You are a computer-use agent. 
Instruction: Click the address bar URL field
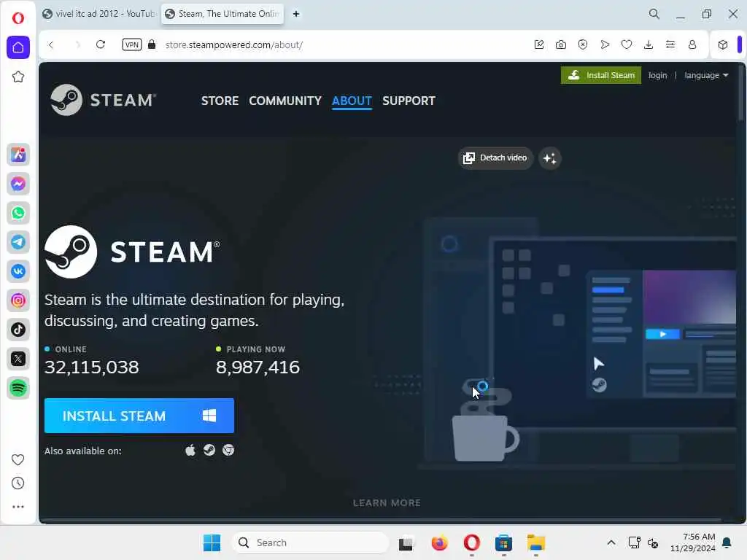point(233,44)
